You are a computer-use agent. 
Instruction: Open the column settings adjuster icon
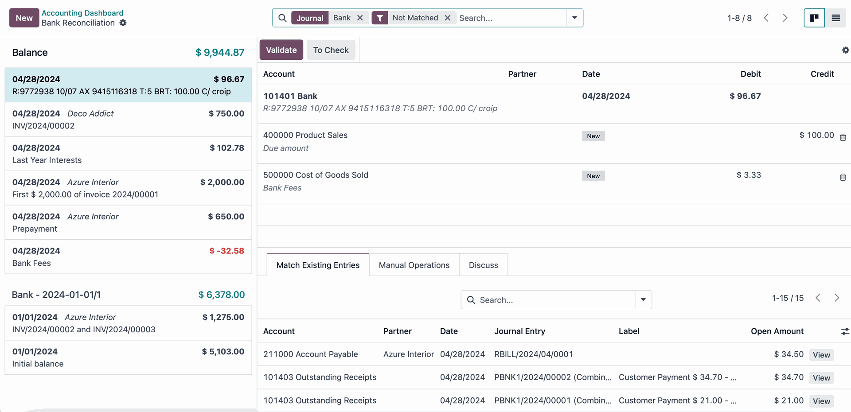(x=845, y=331)
